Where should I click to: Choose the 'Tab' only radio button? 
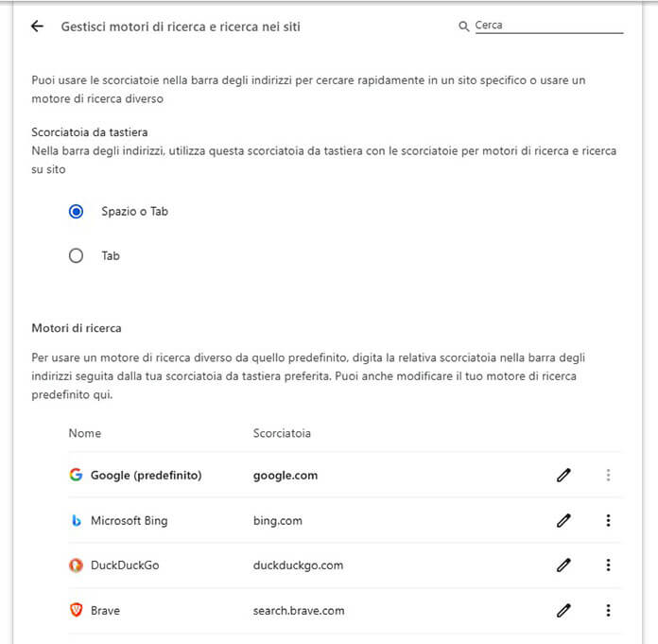77,255
